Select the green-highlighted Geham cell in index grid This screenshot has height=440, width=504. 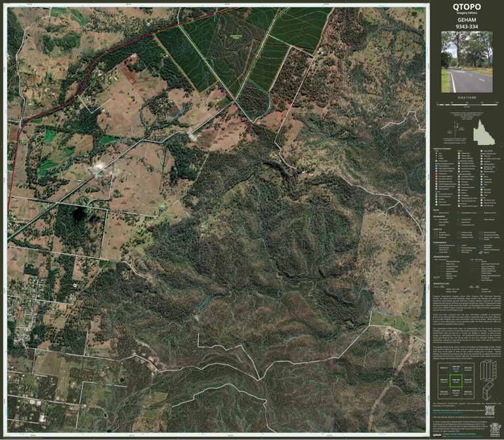click(x=456, y=381)
